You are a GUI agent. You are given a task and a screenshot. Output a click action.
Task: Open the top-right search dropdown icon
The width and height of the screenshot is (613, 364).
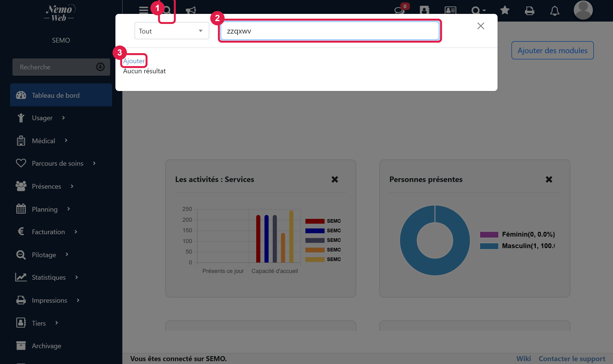[478, 10]
